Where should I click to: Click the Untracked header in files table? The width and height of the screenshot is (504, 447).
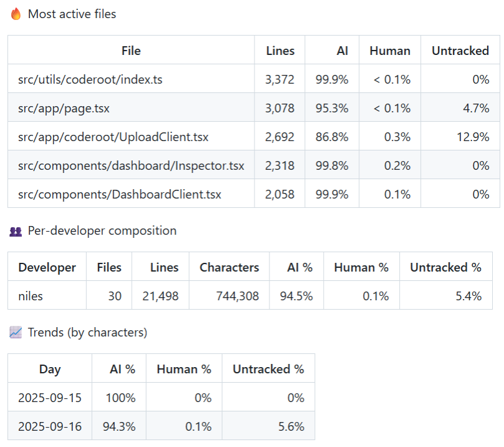(460, 51)
